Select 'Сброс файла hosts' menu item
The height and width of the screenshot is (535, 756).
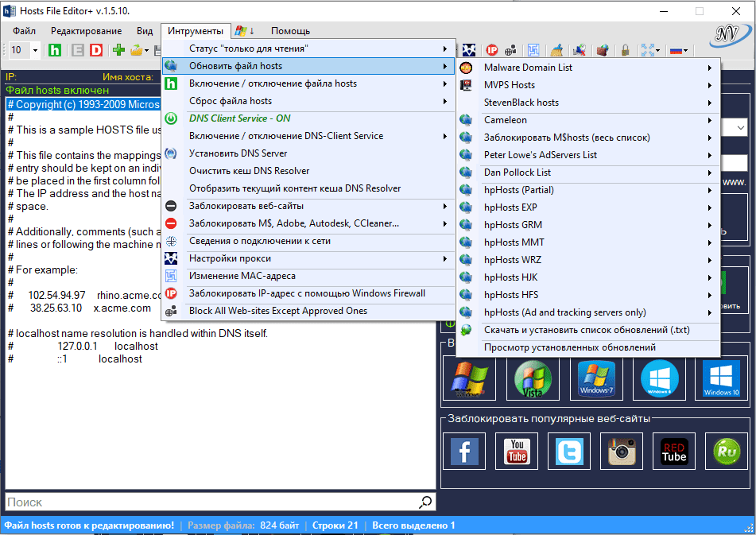(308, 101)
